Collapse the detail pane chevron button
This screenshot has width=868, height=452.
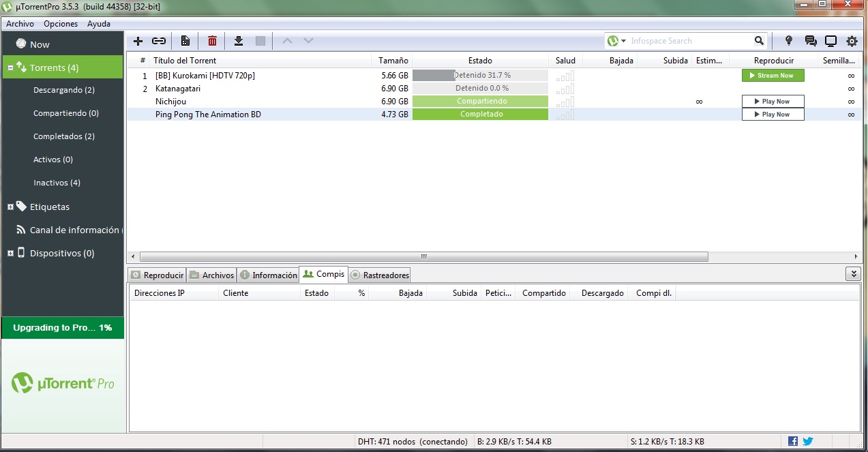(852, 274)
